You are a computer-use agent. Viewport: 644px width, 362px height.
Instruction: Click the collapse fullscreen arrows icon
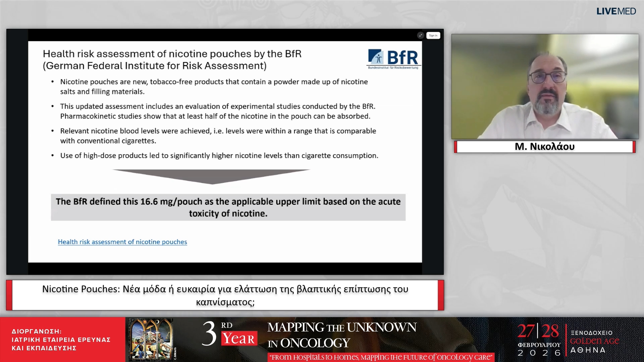point(420,35)
